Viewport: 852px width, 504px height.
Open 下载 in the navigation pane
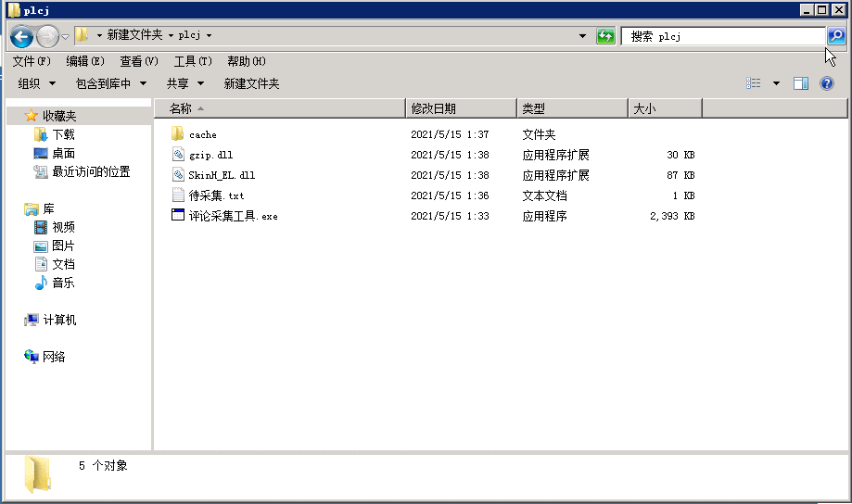(63, 134)
